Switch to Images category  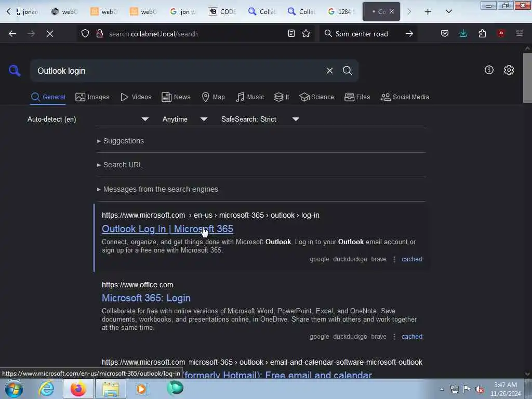point(92,97)
